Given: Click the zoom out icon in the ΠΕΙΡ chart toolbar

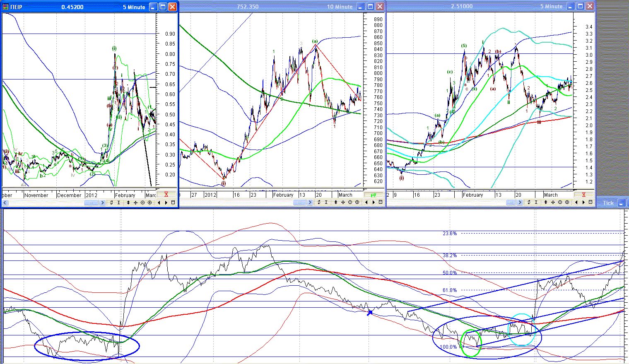Looking at the screenshot, I should click(142, 202).
